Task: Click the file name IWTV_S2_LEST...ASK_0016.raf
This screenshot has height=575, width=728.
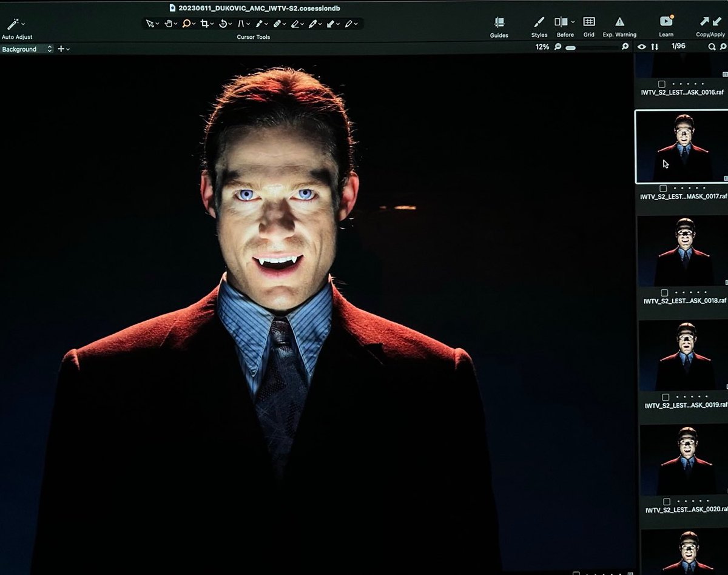Action: pos(682,92)
